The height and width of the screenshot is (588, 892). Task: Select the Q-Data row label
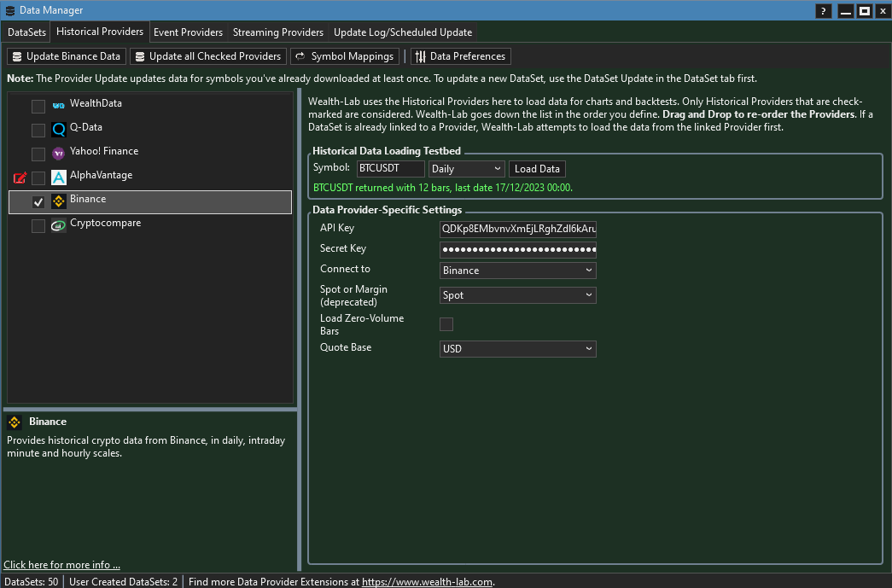(86, 127)
